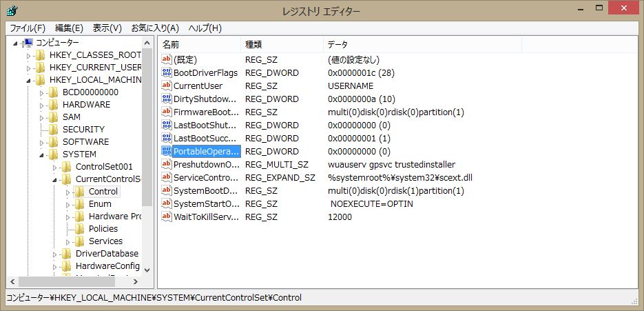Click the LastBootShut... DWORD icon

(x=167, y=125)
